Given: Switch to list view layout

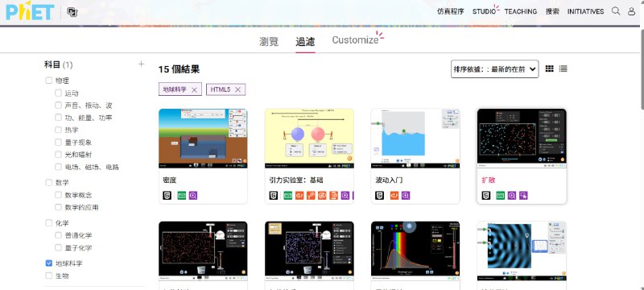Looking at the screenshot, I should [563, 69].
